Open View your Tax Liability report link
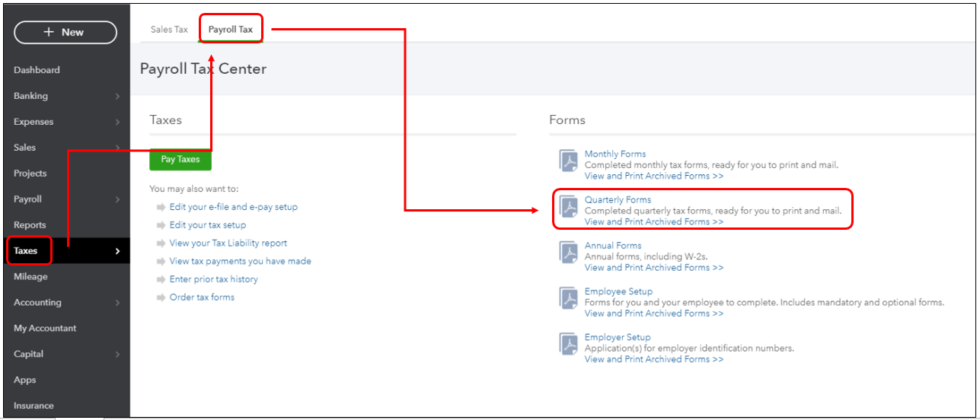This screenshot has width=980, height=420. point(228,243)
